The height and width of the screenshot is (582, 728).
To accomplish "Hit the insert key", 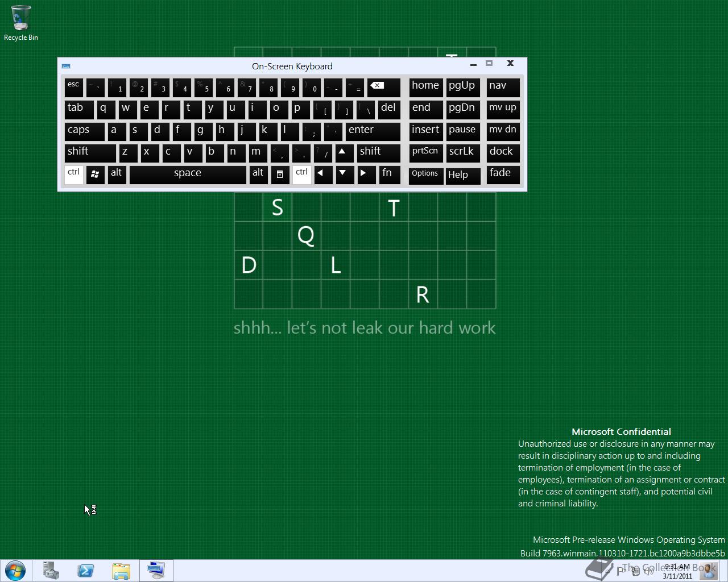I will (x=426, y=131).
